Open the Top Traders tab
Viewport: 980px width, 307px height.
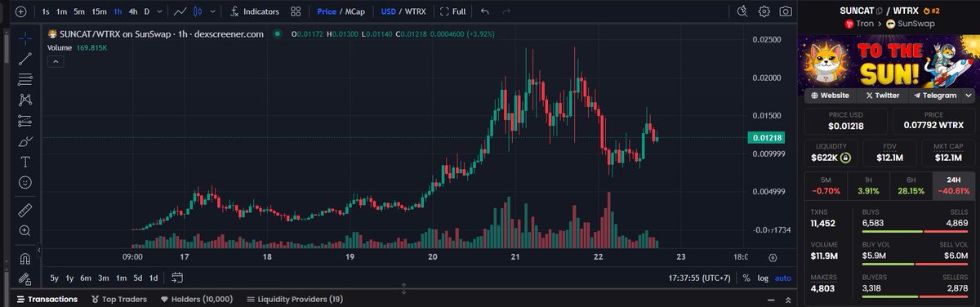point(119,299)
